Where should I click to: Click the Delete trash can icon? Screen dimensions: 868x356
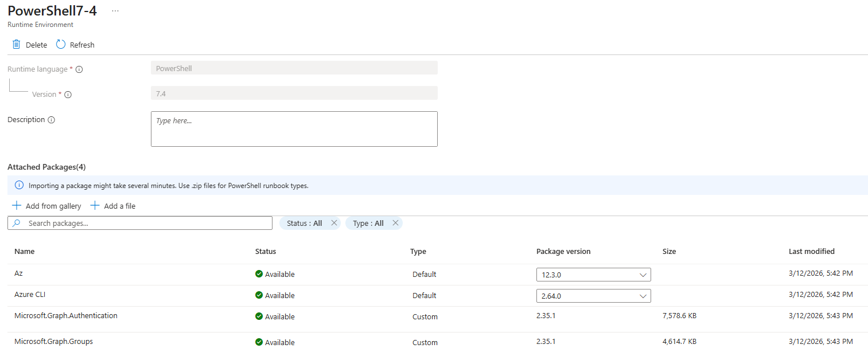(x=17, y=45)
